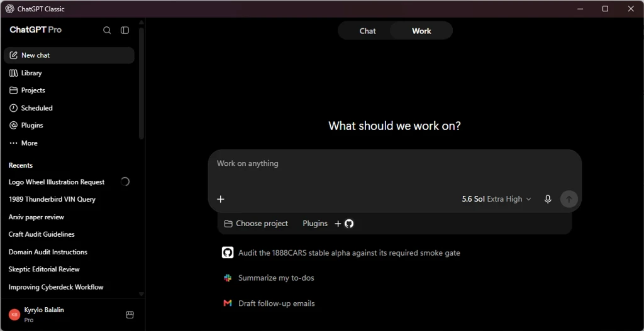Image resolution: width=644 pixels, height=331 pixels.
Task: Click the loading spinner on Logo Wheel chat
Action: (125, 182)
